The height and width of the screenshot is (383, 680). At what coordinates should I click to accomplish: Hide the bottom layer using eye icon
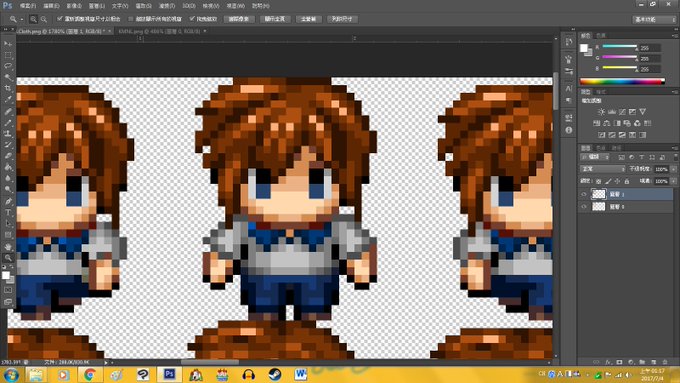[x=584, y=207]
